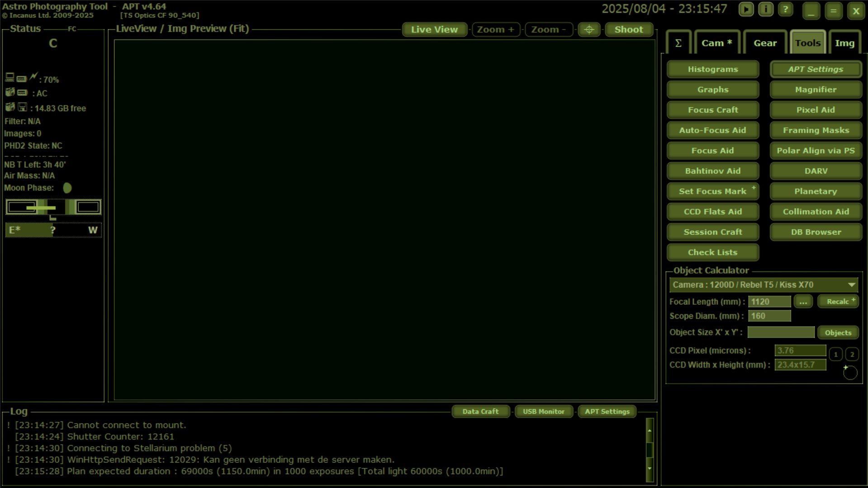
Task: Open Collimation Aid
Action: point(816,212)
